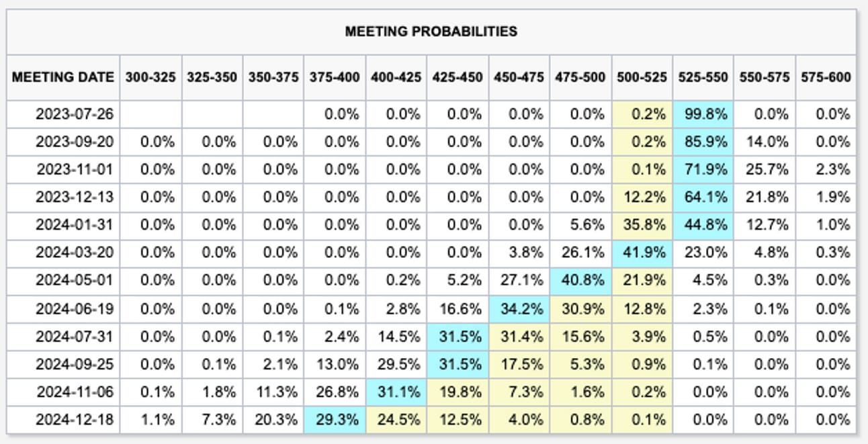Click the MEETING PROBABILITIES table title
The height and width of the screenshot is (444, 868).
click(431, 32)
